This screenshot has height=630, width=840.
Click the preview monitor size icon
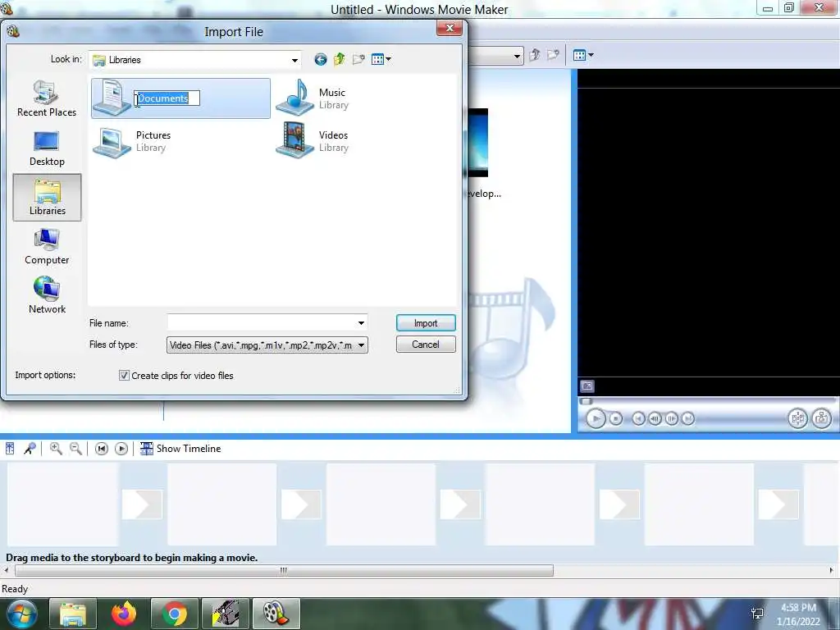(587, 386)
